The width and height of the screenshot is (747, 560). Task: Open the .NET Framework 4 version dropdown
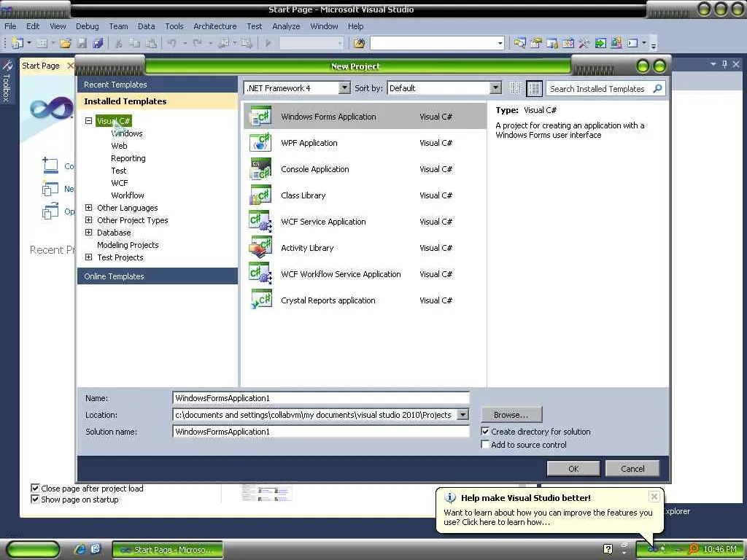point(344,87)
